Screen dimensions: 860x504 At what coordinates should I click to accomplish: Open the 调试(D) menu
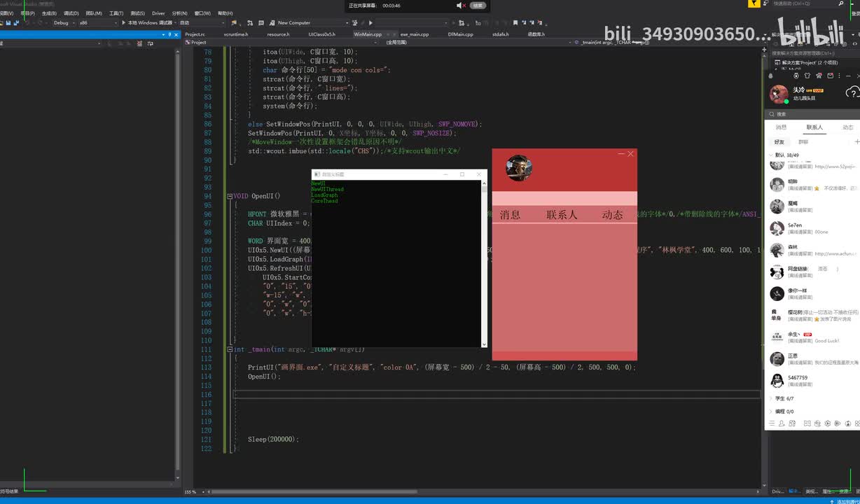[71, 13]
